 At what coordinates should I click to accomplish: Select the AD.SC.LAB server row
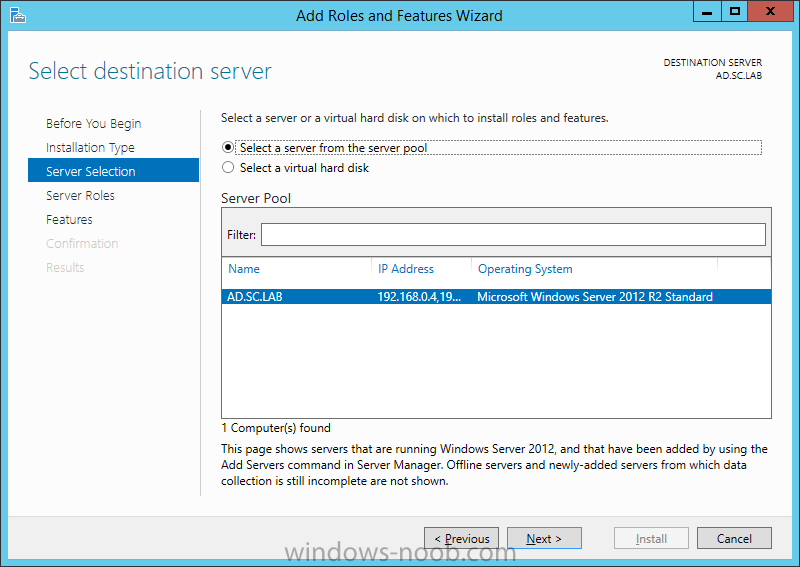click(x=496, y=297)
